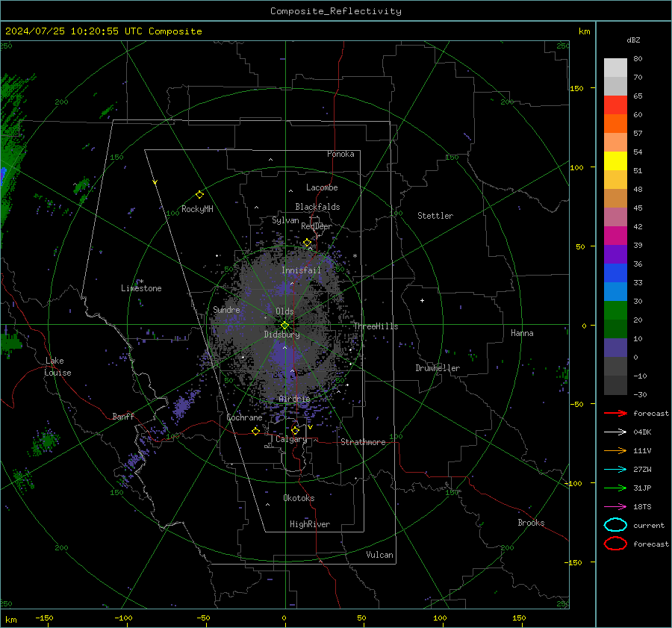Click the cyan current ellipse icon

[615, 525]
